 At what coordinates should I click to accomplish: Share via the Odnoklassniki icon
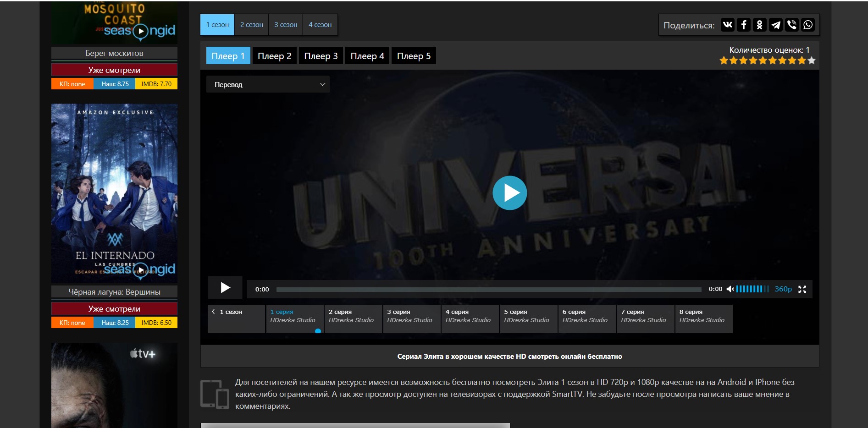pos(760,25)
